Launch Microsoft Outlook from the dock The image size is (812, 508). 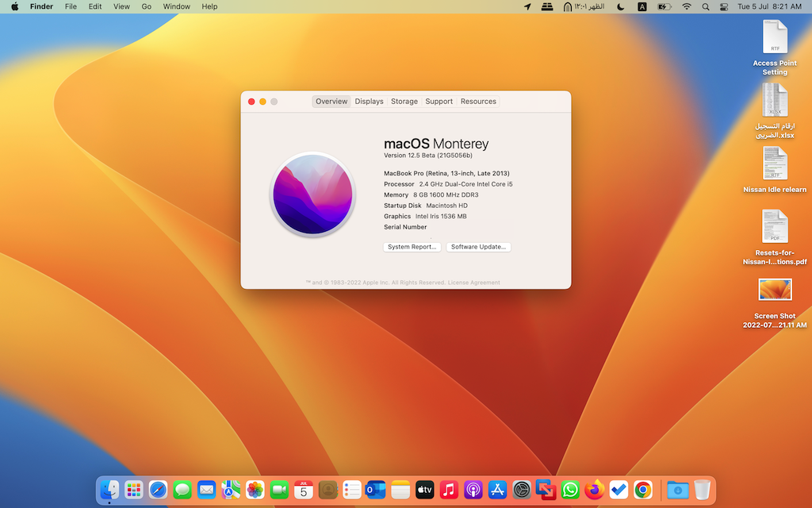376,490
